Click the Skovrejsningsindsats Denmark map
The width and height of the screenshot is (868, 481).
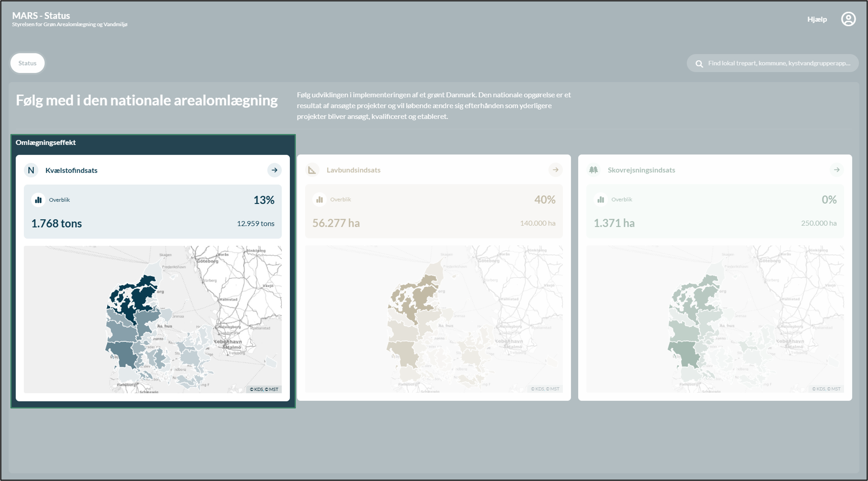(x=715, y=319)
